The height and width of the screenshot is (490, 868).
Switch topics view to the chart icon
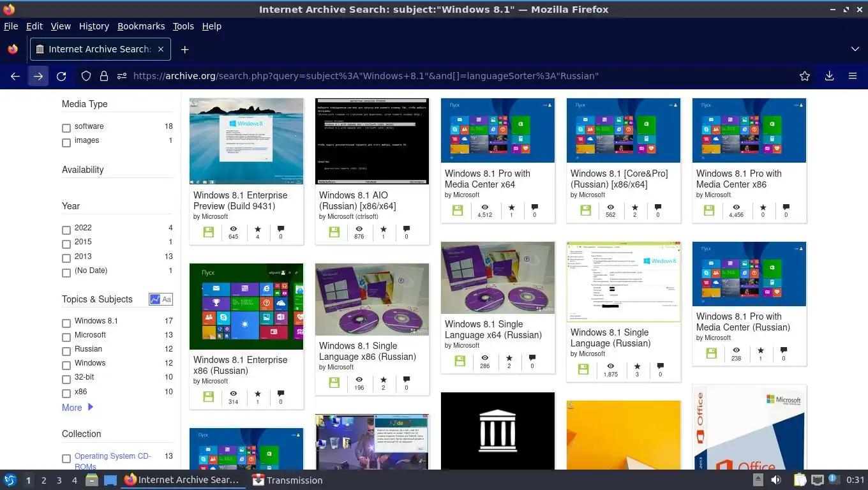coord(154,299)
